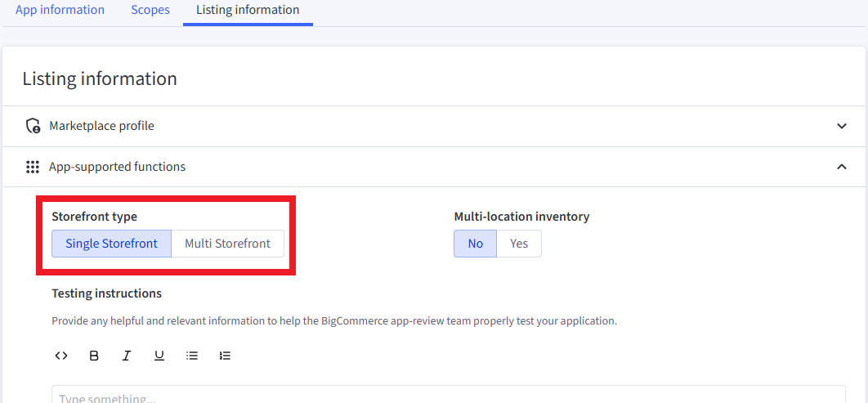Switch to the App information tab
The width and height of the screenshot is (868, 403).
[x=60, y=11]
